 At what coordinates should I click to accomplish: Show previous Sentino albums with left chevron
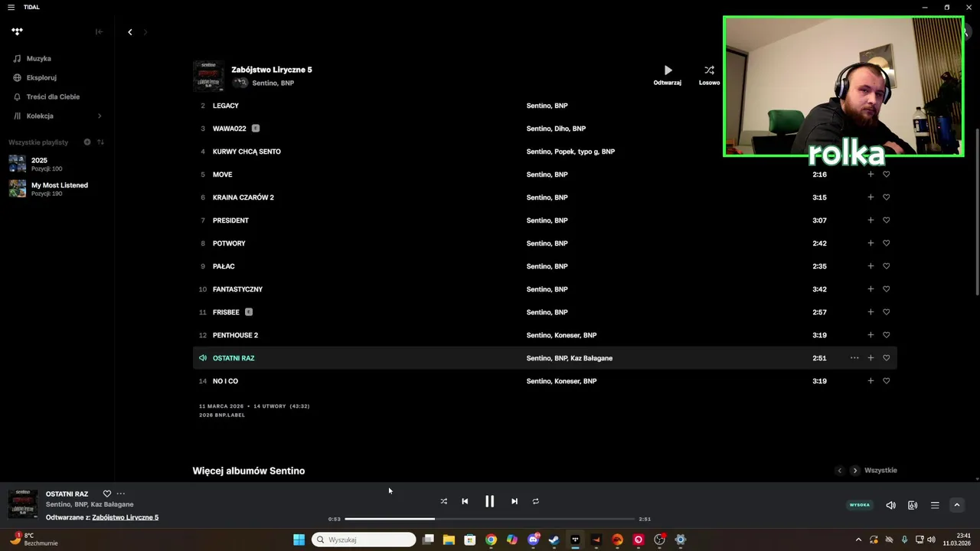tap(839, 471)
